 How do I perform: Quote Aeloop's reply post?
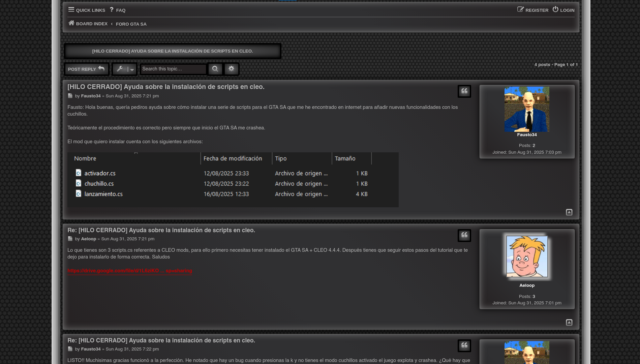click(464, 235)
